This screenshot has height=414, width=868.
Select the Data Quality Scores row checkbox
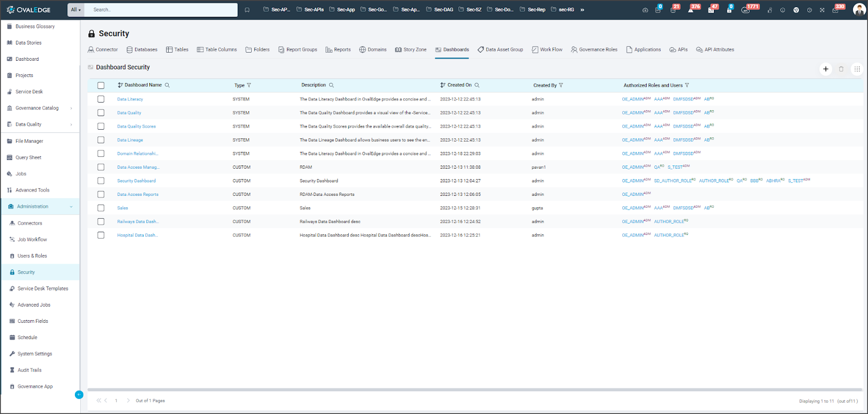(x=101, y=126)
